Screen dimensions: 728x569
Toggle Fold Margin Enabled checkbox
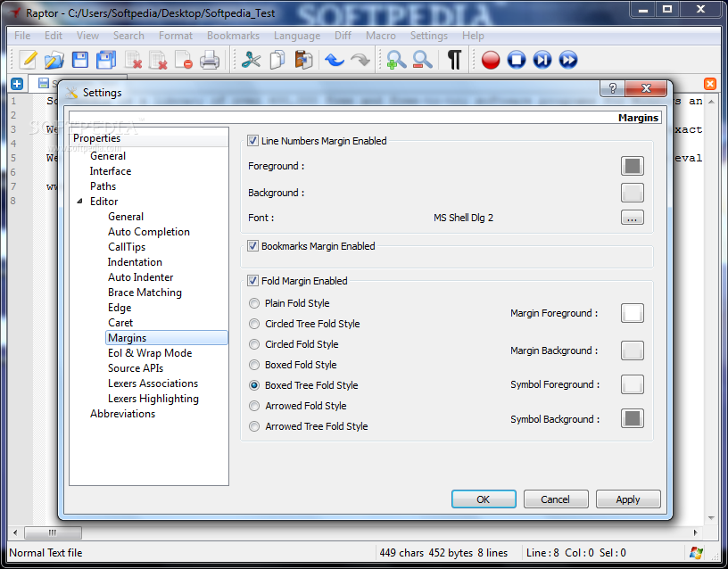[252, 281]
